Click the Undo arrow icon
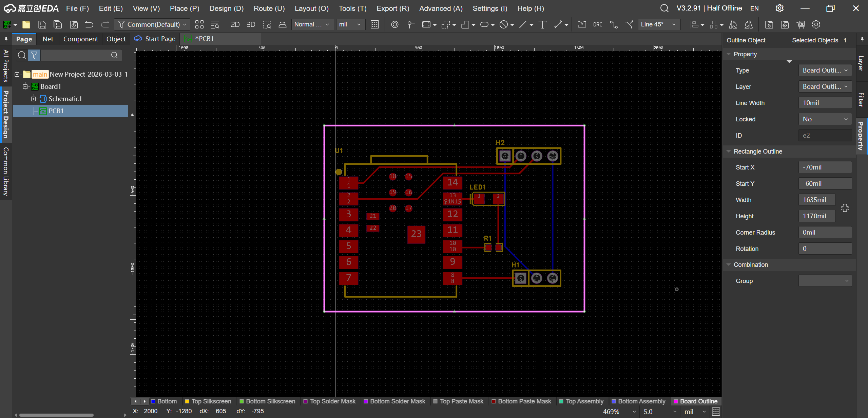868x418 pixels. coord(89,24)
